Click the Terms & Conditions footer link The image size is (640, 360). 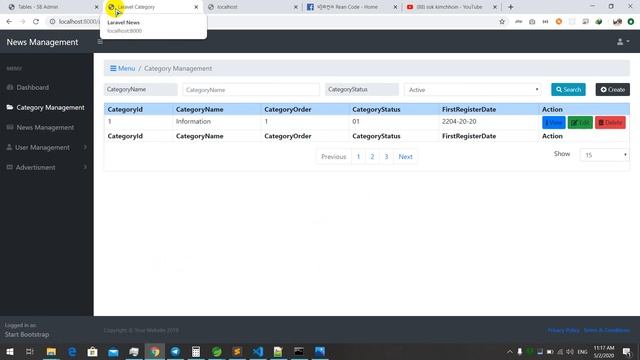point(607,330)
